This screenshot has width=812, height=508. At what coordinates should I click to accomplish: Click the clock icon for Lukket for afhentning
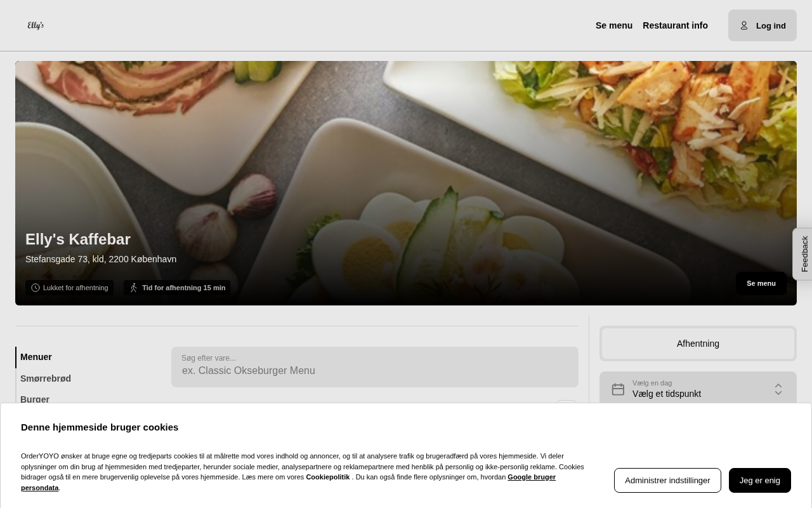36,288
